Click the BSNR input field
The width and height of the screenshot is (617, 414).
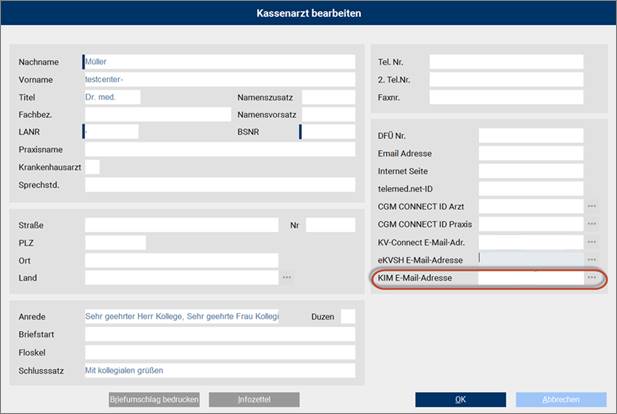(327, 131)
